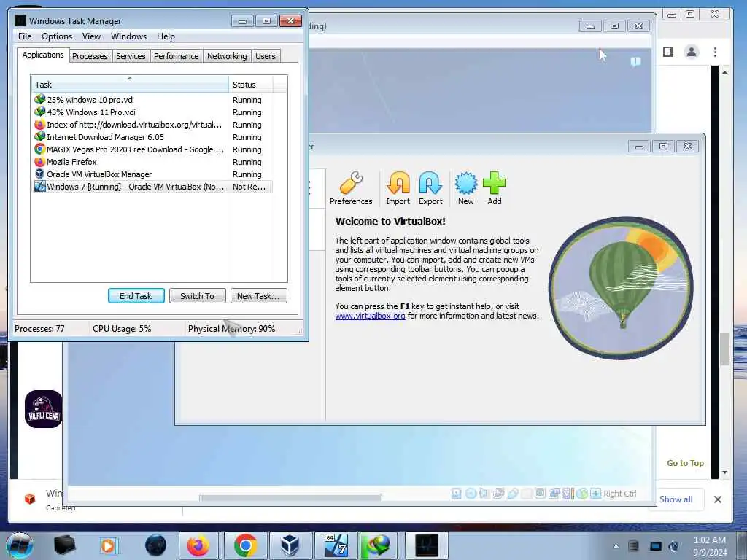
Task: Open Chrome side panel icon
Action: (668, 52)
